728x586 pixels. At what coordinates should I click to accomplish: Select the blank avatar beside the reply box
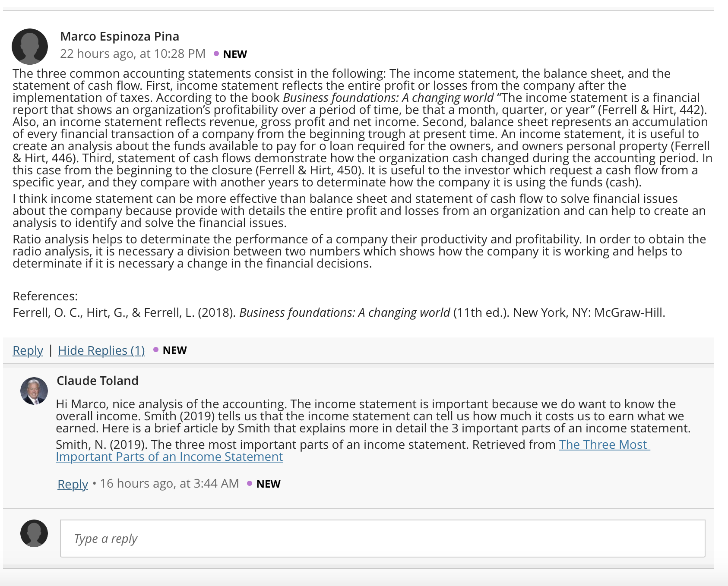[x=34, y=533]
